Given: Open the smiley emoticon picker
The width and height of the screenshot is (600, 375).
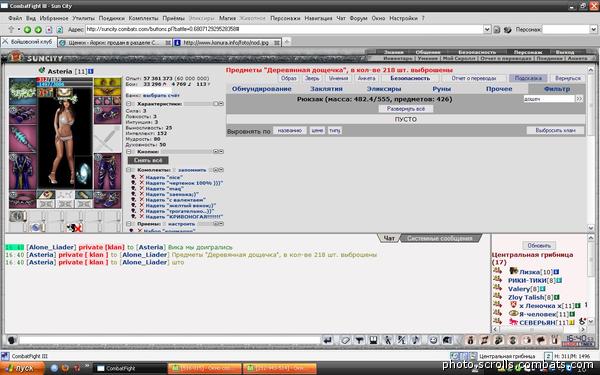Looking at the screenshot, I should [433, 340].
